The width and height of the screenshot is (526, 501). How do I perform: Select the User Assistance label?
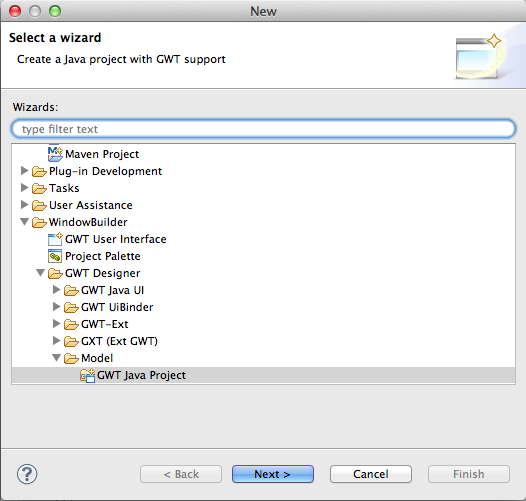point(91,205)
